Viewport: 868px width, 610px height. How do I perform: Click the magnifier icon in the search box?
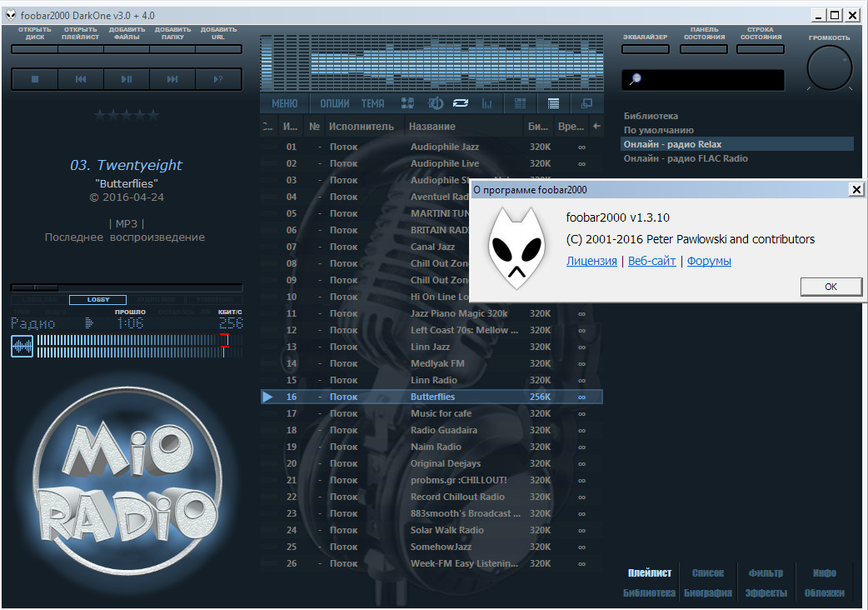click(x=635, y=79)
